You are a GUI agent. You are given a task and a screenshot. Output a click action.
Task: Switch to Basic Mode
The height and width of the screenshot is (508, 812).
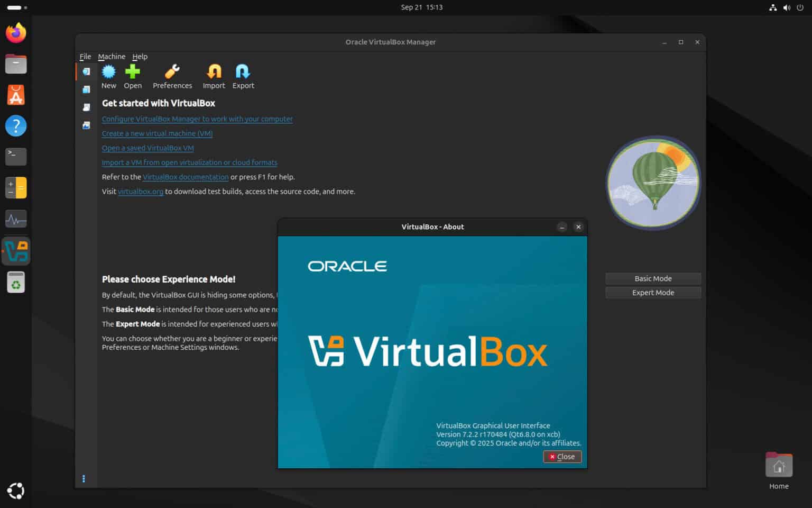point(653,278)
